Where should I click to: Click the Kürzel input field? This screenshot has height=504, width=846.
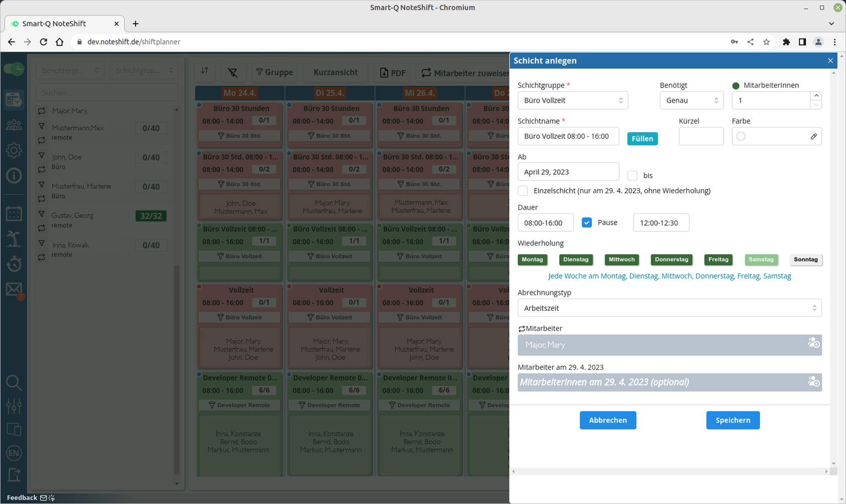pyautogui.click(x=701, y=136)
